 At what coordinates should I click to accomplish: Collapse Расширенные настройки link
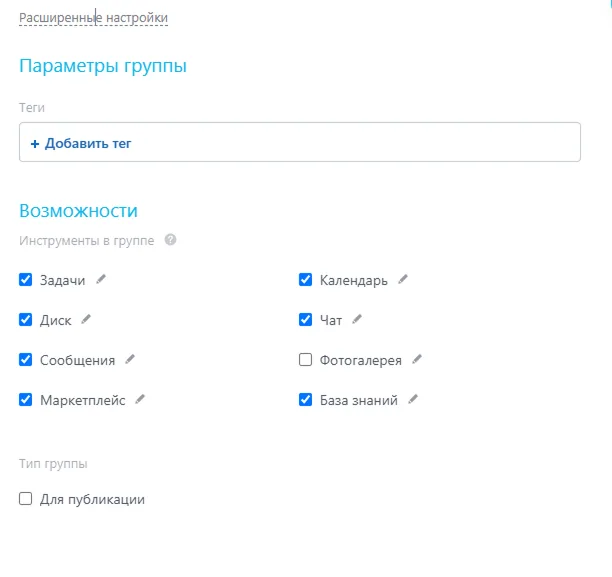[x=93, y=18]
